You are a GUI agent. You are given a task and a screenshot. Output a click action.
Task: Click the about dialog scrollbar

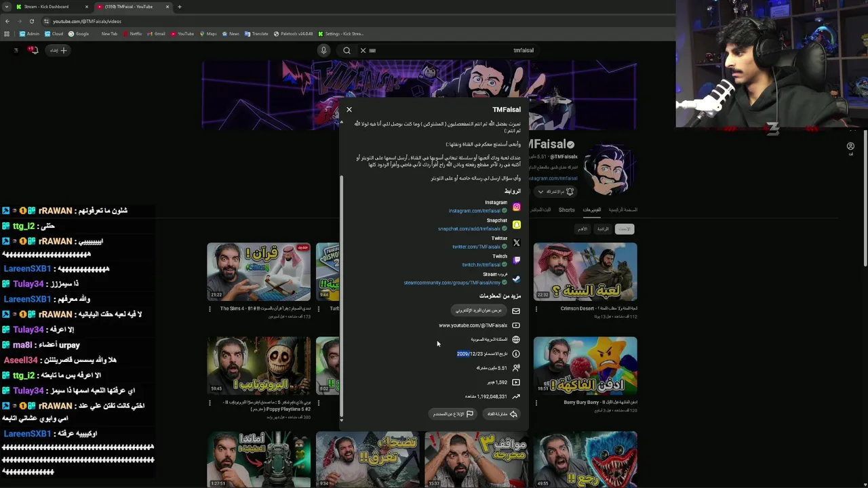coord(341,295)
